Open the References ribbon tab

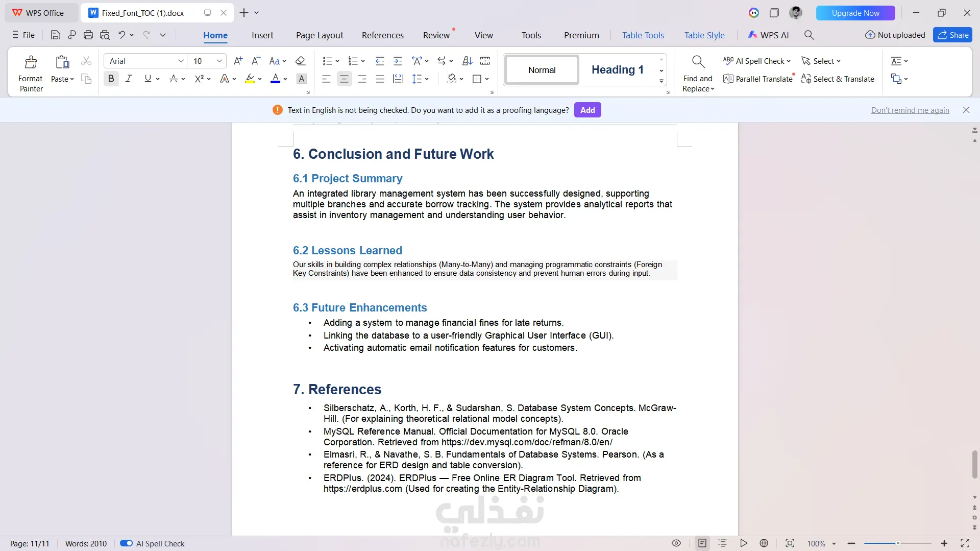click(383, 35)
